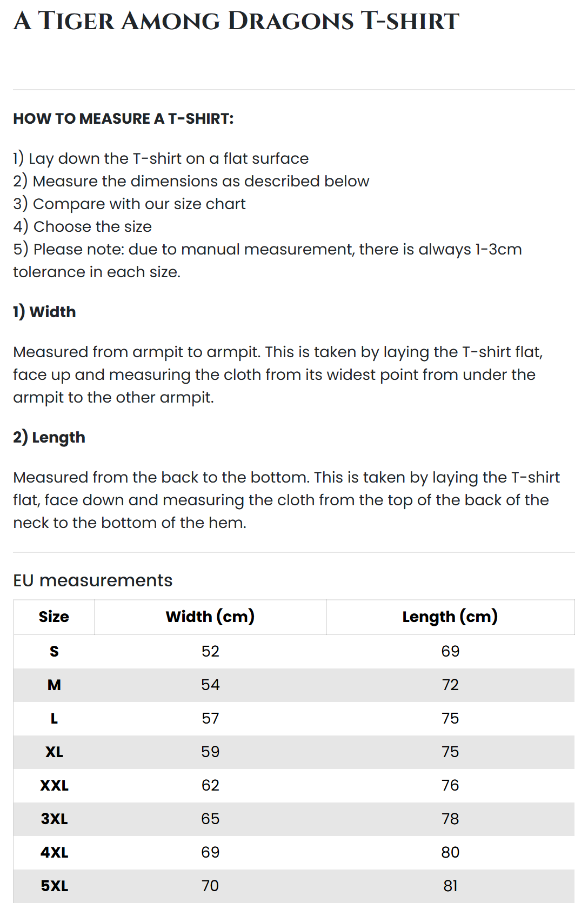Click the length value 81 for 5XL

pos(450,886)
